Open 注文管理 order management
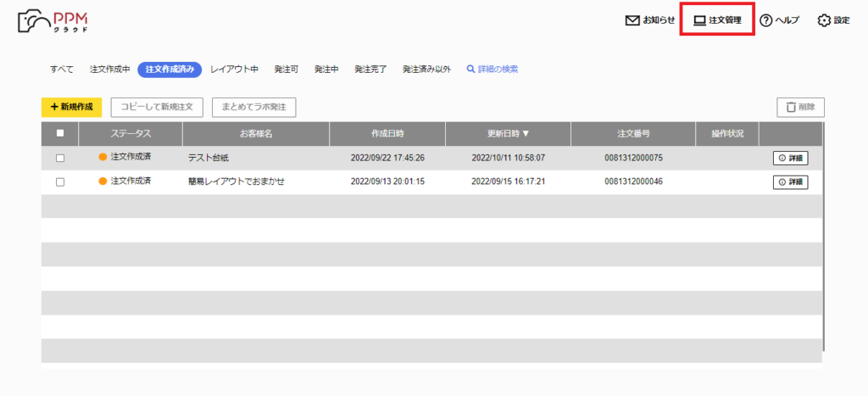Image resolution: width=868 pixels, height=396 pixels. click(x=717, y=20)
